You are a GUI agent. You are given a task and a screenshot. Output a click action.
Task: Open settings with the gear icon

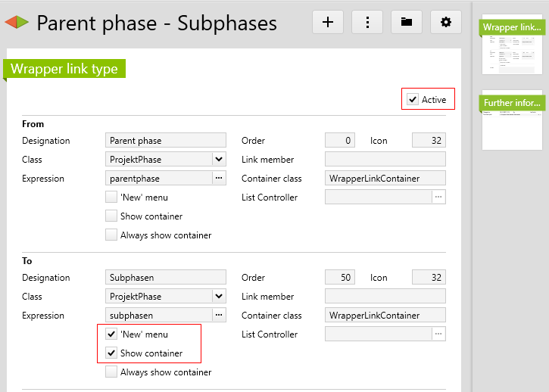[x=446, y=22]
